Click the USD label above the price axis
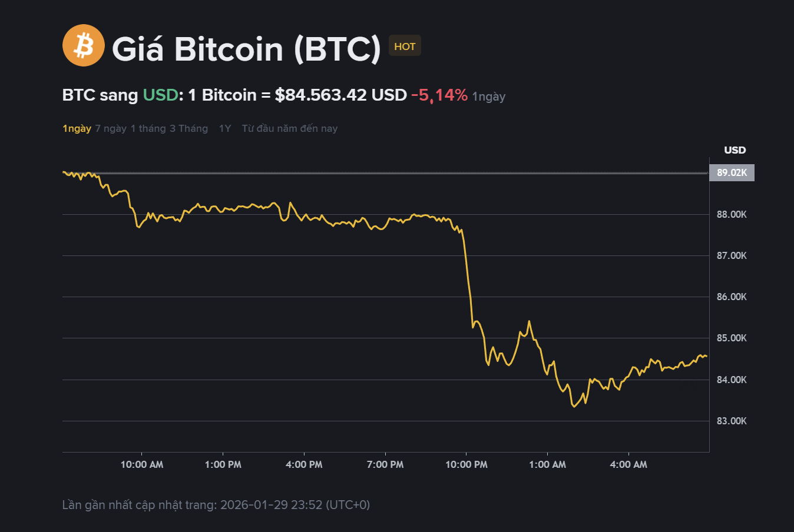 pyautogui.click(x=734, y=150)
